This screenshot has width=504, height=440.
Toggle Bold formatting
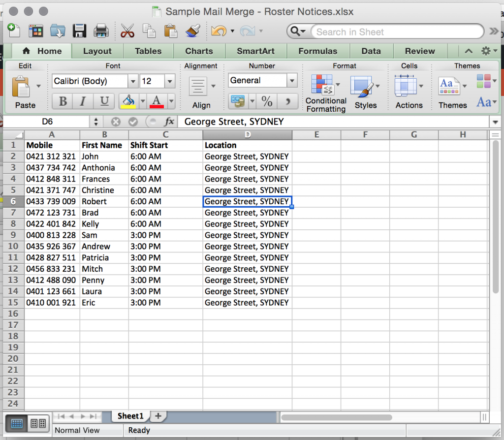pos(63,101)
